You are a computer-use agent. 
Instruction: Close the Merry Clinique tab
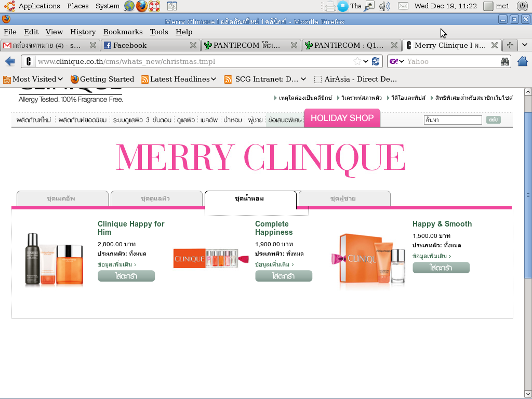pyautogui.click(x=495, y=45)
